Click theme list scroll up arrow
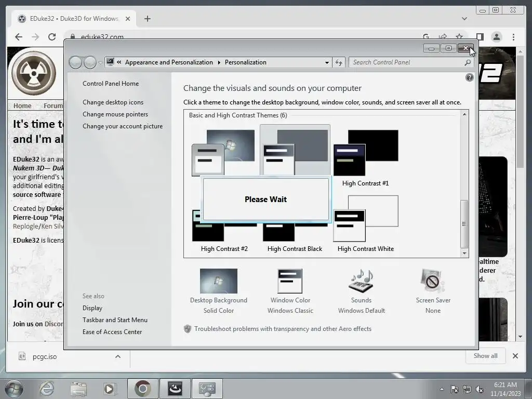 [x=464, y=115]
